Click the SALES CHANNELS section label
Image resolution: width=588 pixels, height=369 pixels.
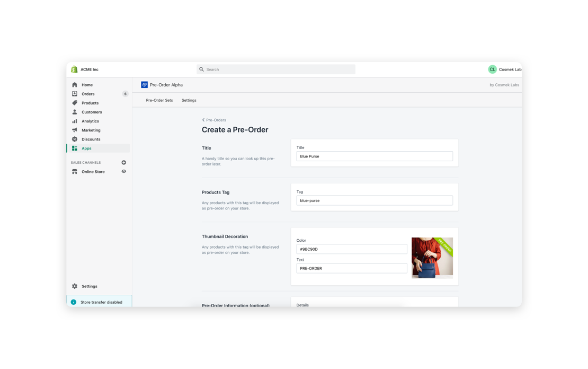click(x=86, y=163)
